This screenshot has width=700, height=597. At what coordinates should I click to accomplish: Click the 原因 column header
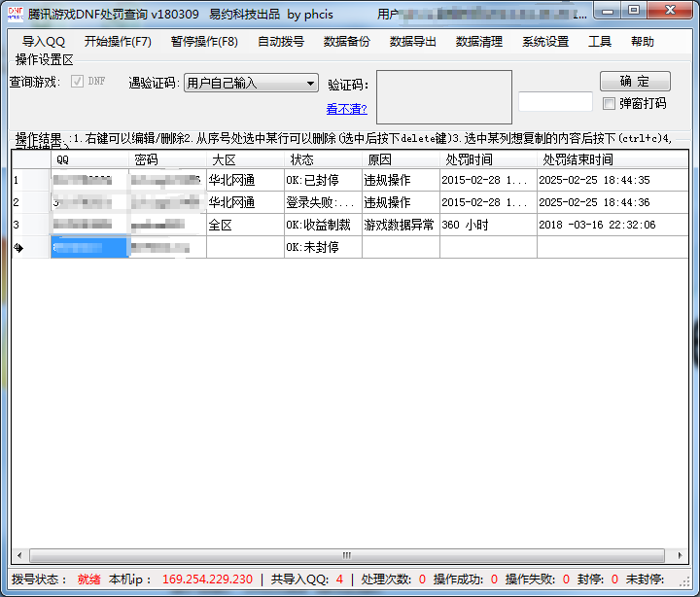401,159
